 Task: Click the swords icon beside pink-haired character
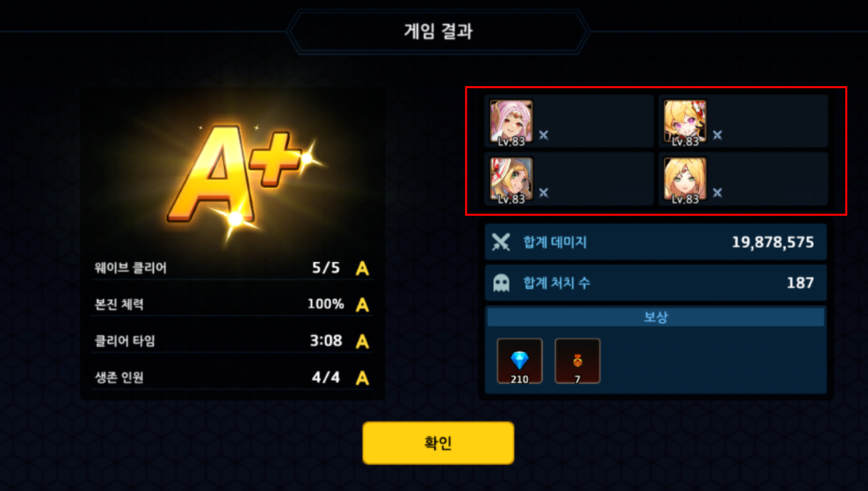click(544, 135)
